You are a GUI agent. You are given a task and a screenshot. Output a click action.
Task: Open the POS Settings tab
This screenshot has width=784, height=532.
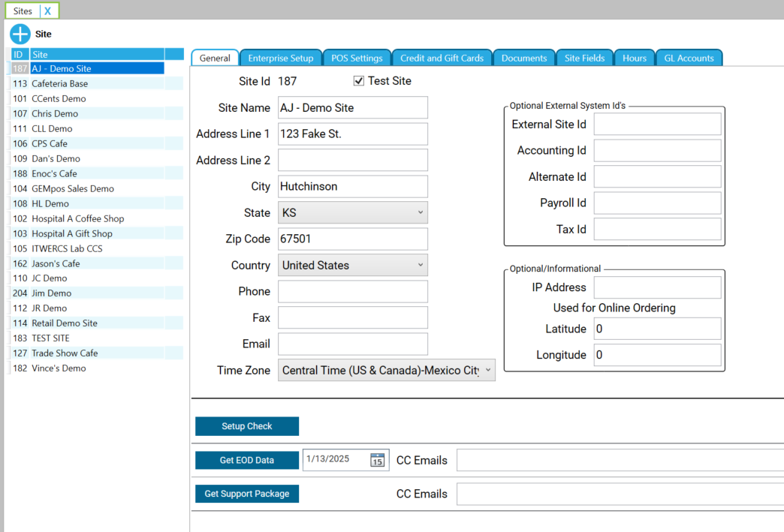click(357, 57)
